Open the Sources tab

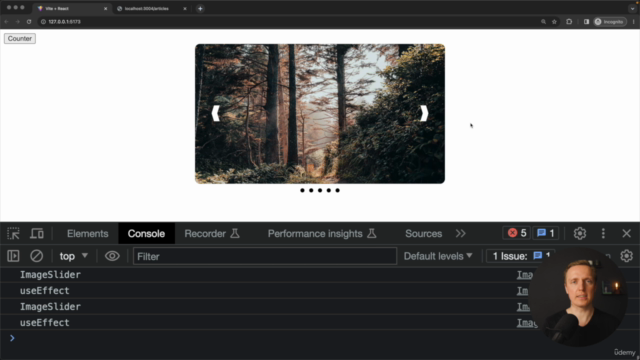pos(423,233)
